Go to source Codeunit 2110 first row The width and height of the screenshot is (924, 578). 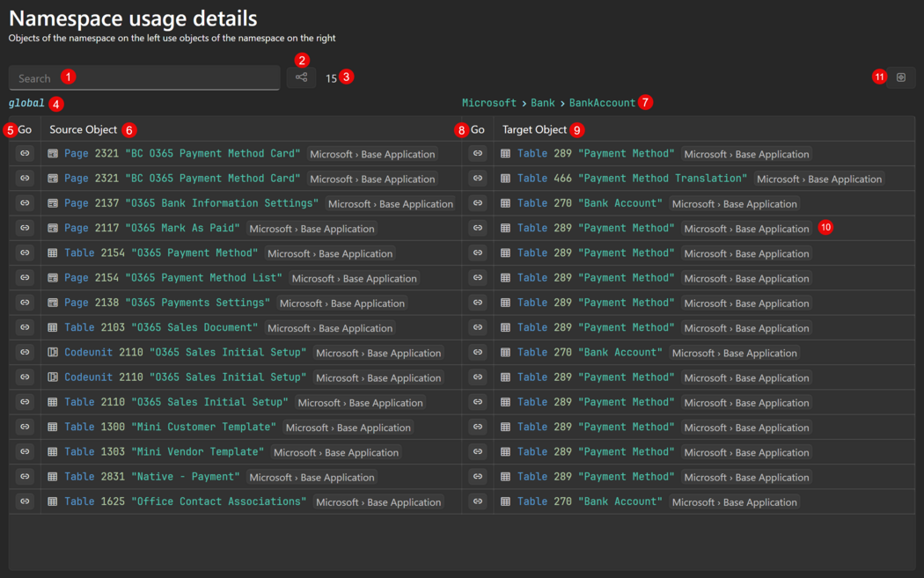pos(25,353)
